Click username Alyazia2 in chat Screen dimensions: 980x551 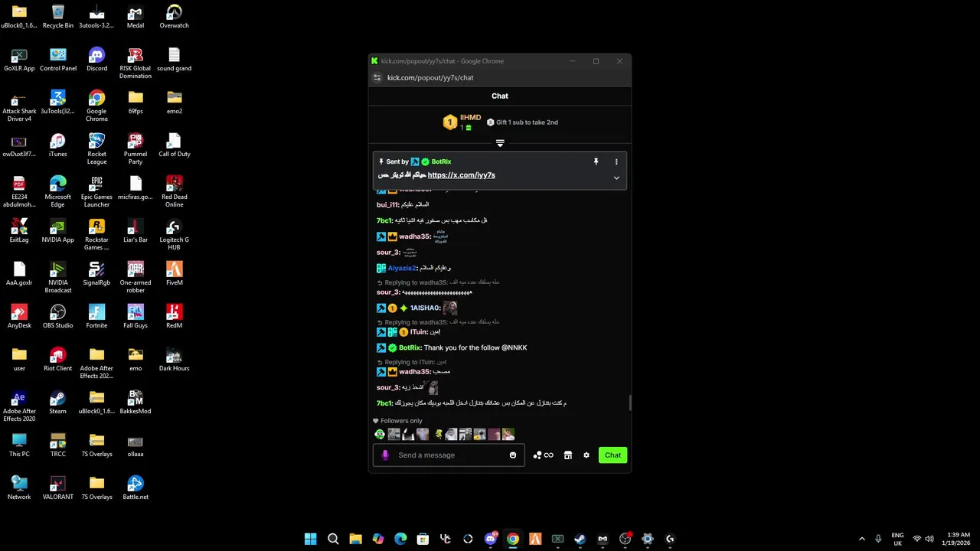pos(402,268)
